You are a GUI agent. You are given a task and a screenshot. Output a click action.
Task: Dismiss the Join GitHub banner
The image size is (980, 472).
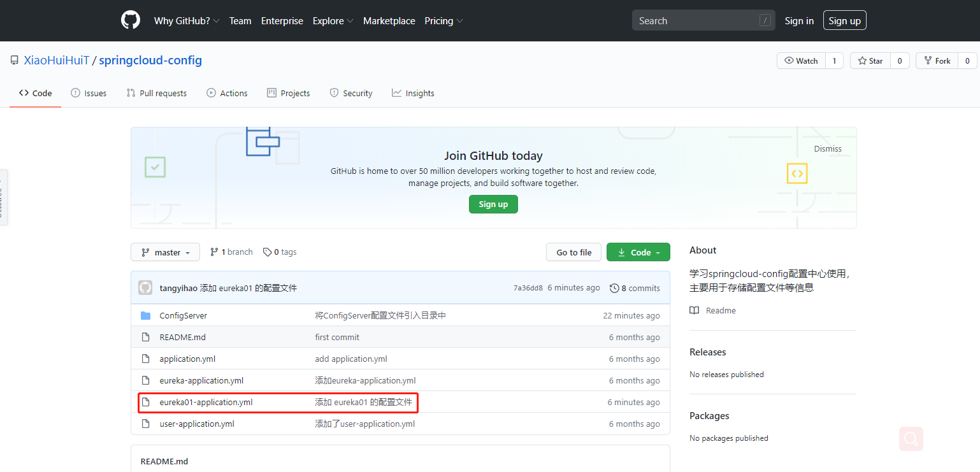[828, 148]
